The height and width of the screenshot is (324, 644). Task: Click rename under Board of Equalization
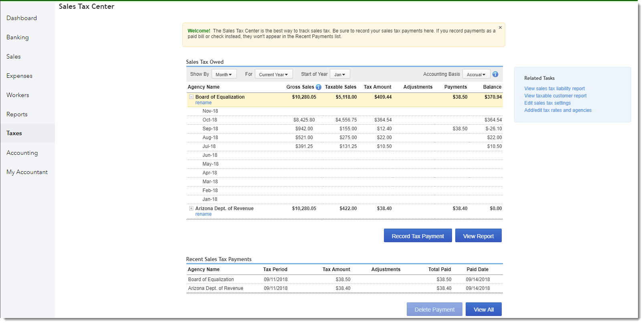coord(204,103)
